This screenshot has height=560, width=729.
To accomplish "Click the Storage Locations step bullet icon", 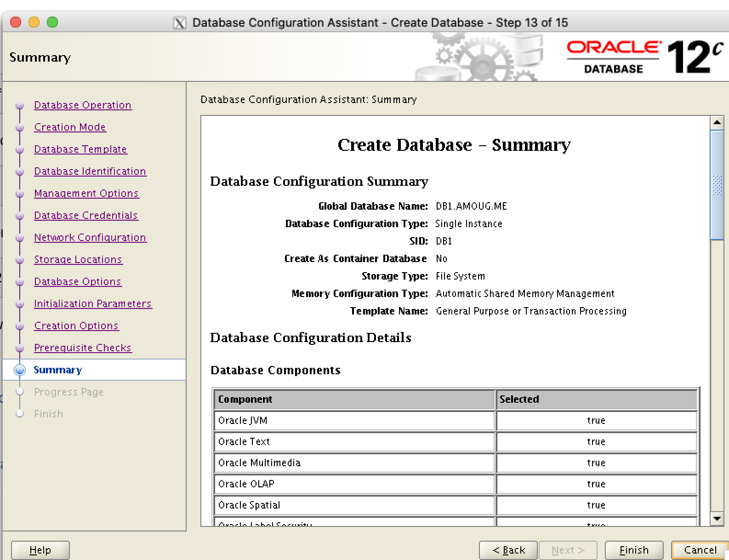I will point(19,260).
